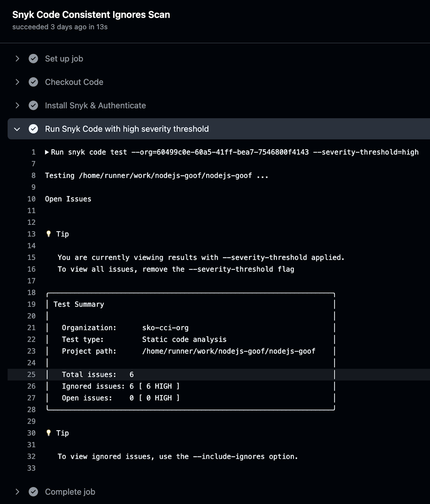Expand the Install Snyk & Authenticate chevron

tap(17, 106)
